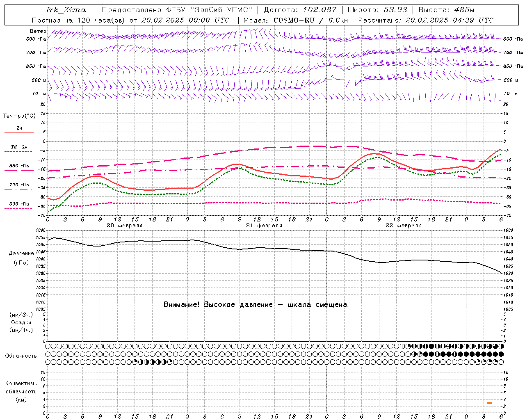Screen dimensions: 525x420
Task: Click 'Рассчитано: 20.02.2025 04:39 UTC' timestamp
Action: (426, 20)
